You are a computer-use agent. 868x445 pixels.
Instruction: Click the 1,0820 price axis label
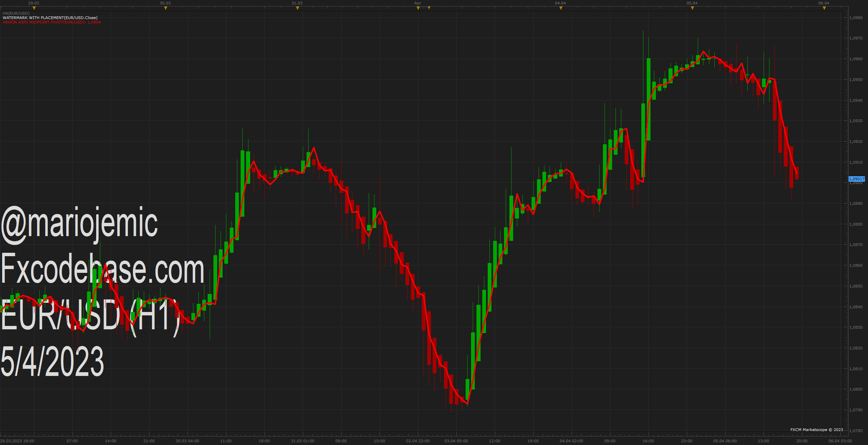856,348
